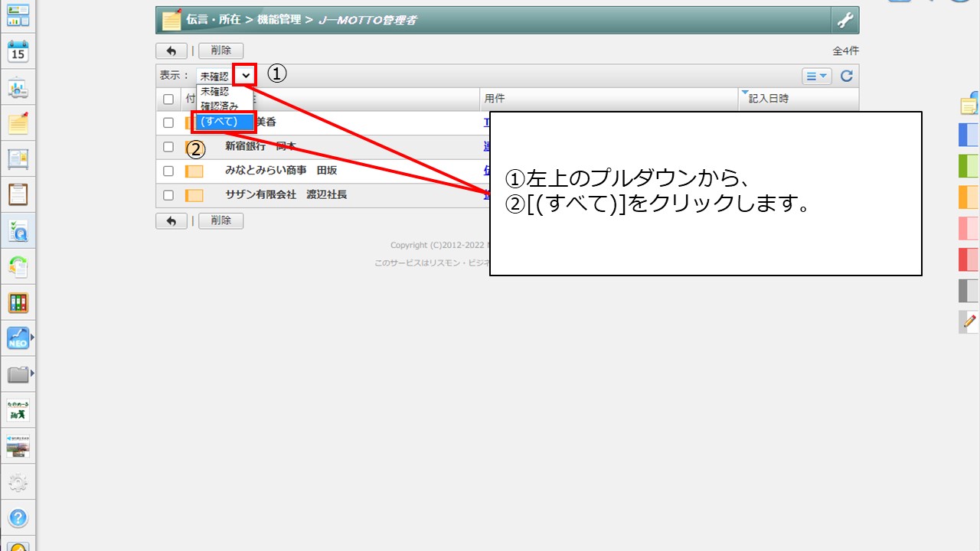
Task: Pick the pink color swatch on right edge
Action: tap(969, 229)
